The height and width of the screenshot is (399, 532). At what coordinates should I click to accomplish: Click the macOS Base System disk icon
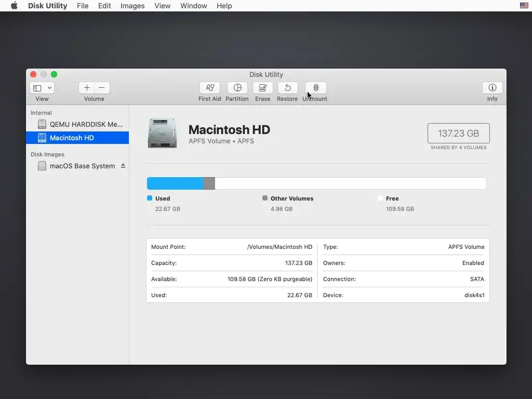42,166
